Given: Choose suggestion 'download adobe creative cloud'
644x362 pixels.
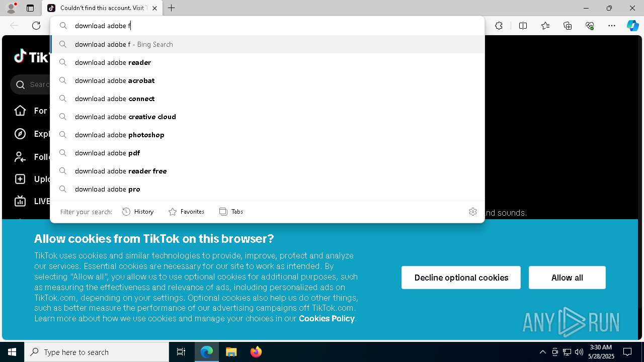Looking at the screenshot, I should click(267, 117).
